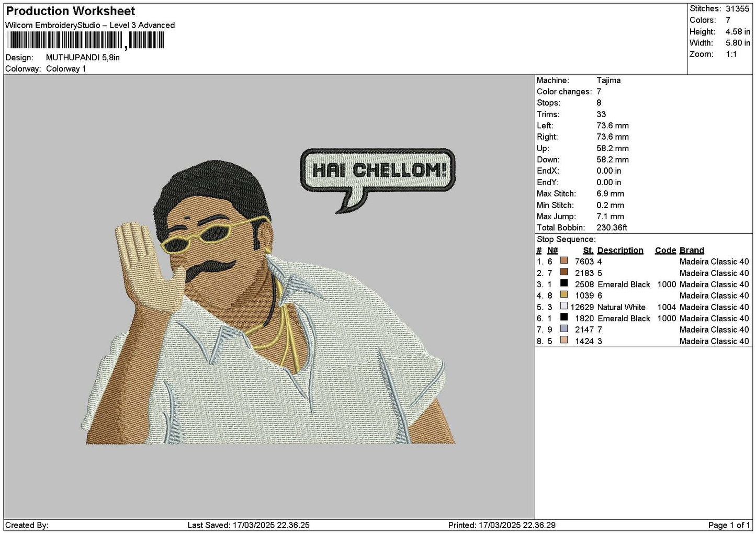Click the design name 'MUTHUPANDI 5,8in'
The height and width of the screenshot is (534, 756).
pos(83,58)
